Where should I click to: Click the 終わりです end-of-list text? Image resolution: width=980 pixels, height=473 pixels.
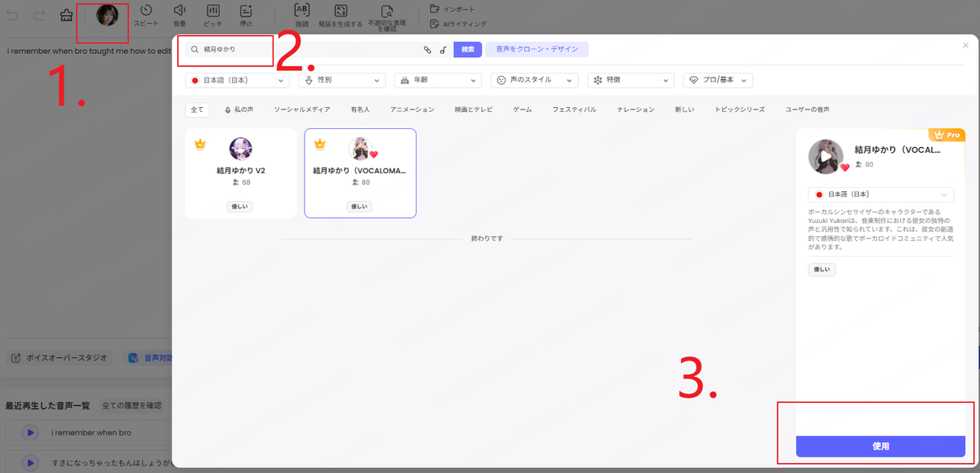click(x=487, y=239)
